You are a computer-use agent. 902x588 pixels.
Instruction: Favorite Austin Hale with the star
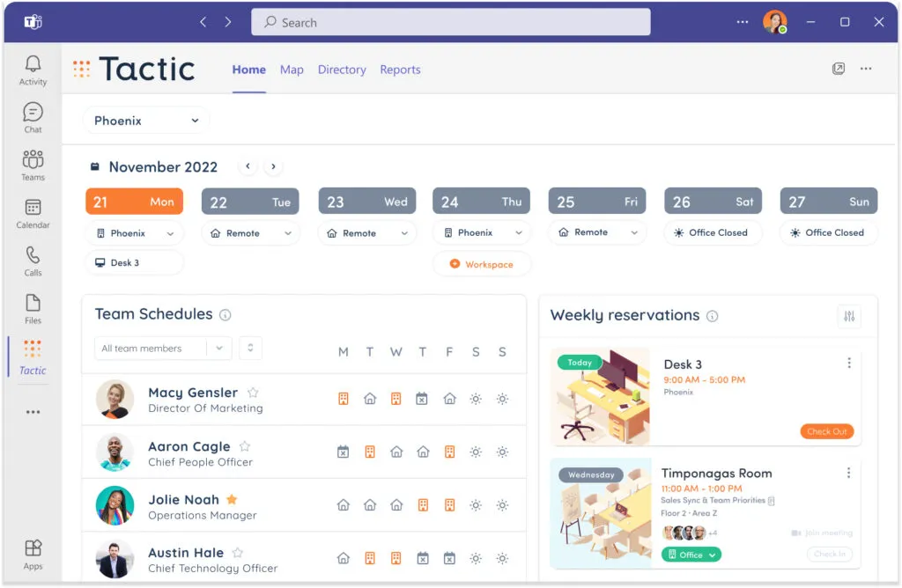click(237, 553)
